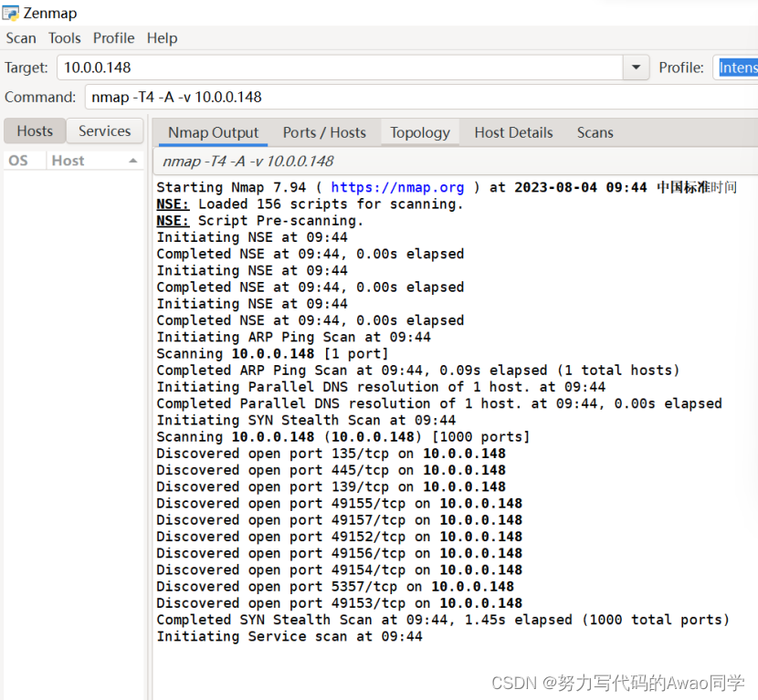Click 'Discovered open port 49154/tcp' line

pos(340,570)
